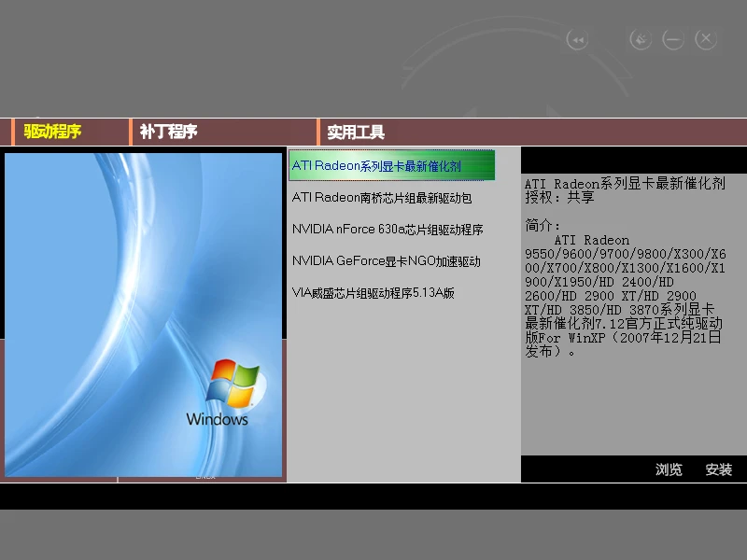
Task: Click the 授权：共享 line in description
Action: 559,198
